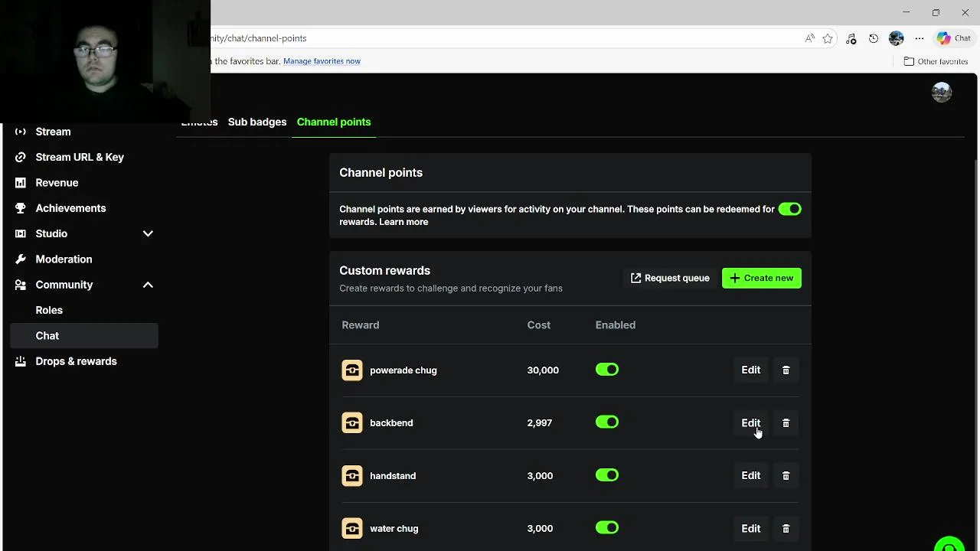
Task: Delete the handstand reward
Action: pos(786,476)
